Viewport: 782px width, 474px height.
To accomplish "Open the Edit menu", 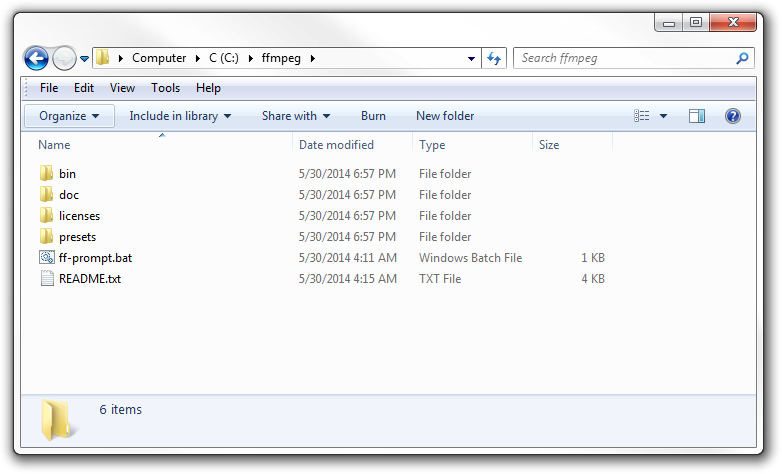I will tap(84, 88).
